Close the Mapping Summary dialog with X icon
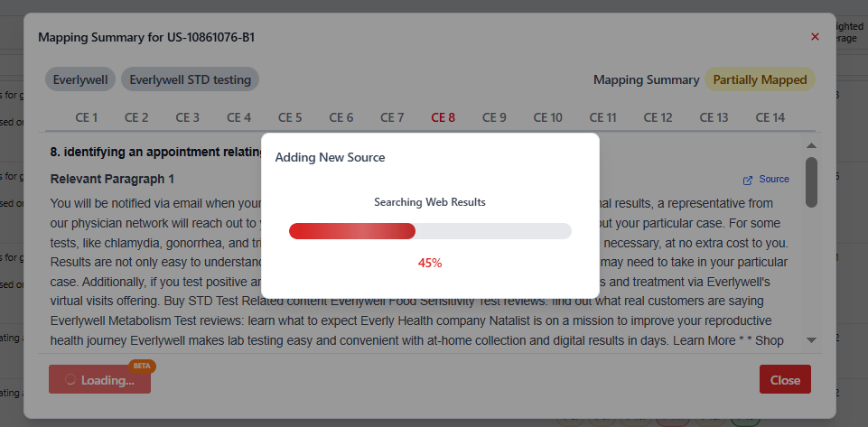Screen dimensions: 868x427 point(815,37)
